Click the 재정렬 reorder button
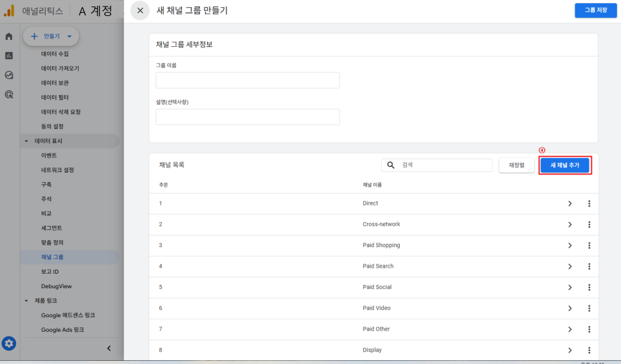This screenshot has height=364, width=621. coord(516,165)
